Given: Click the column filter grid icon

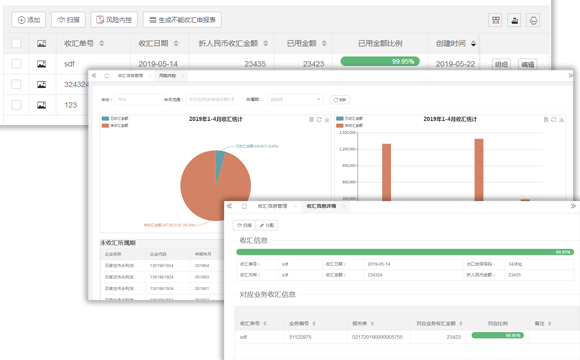Looking at the screenshot, I should click(x=496, y=20).
